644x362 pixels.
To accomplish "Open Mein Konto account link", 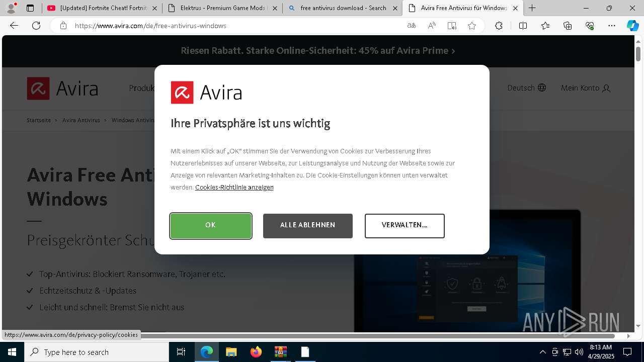I will tap(586, 88).
